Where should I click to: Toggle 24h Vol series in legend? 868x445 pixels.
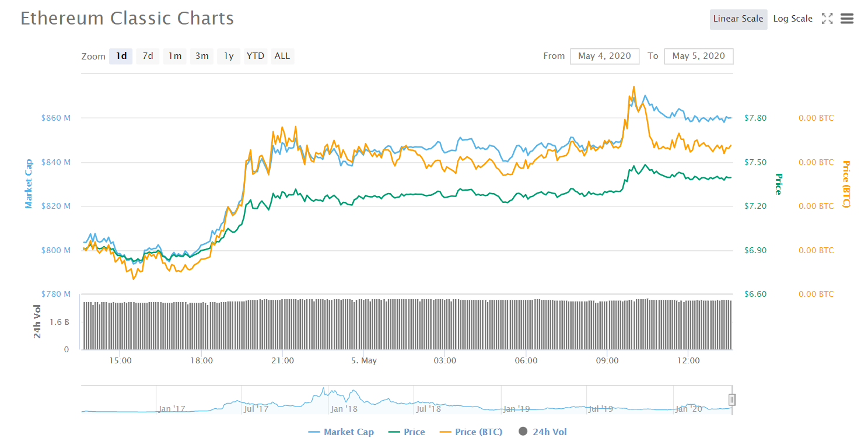click(x=542, y=432)
